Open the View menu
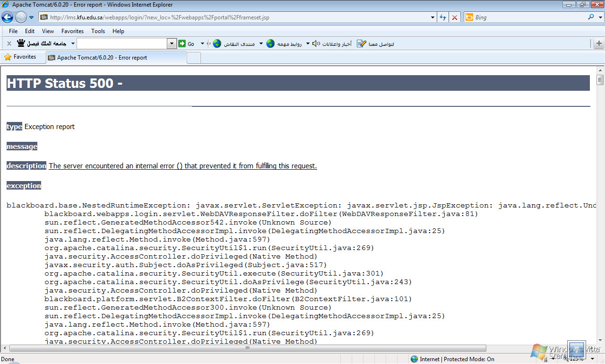 tap(48, 31)
